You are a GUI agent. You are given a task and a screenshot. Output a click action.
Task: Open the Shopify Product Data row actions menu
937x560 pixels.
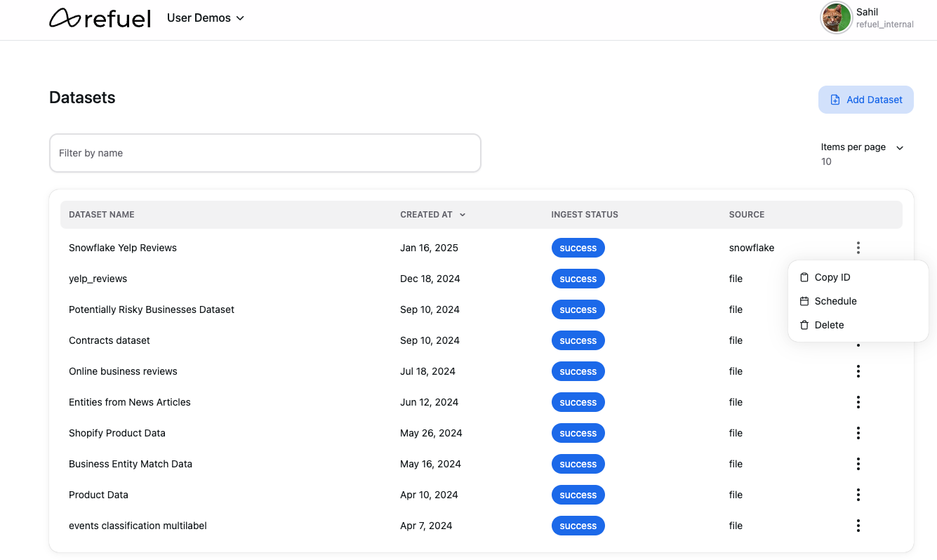tap(858, 433)
